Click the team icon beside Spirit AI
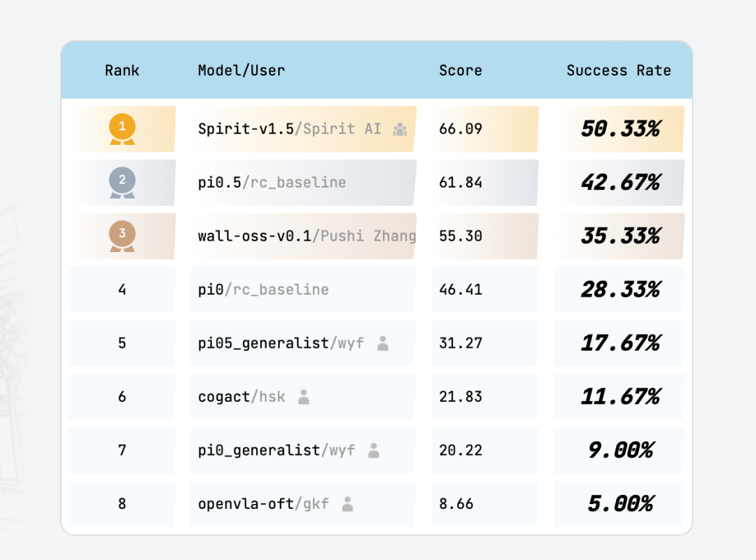This screenshot has width=756, height=560. point(400,129)
